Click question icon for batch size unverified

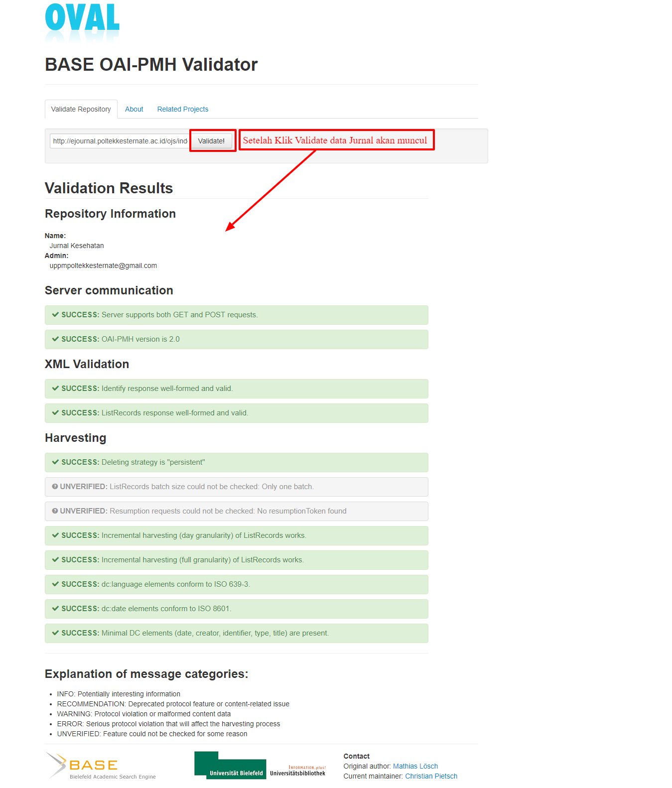coord(55,487)
